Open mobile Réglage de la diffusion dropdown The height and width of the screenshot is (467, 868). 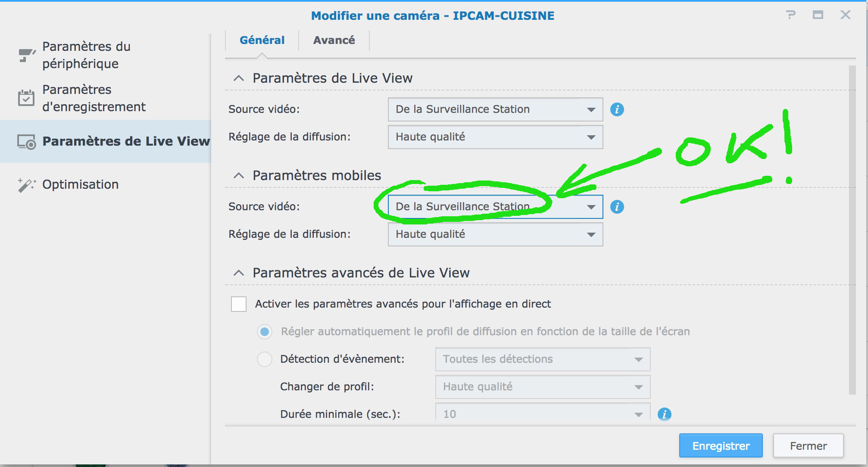495,234
